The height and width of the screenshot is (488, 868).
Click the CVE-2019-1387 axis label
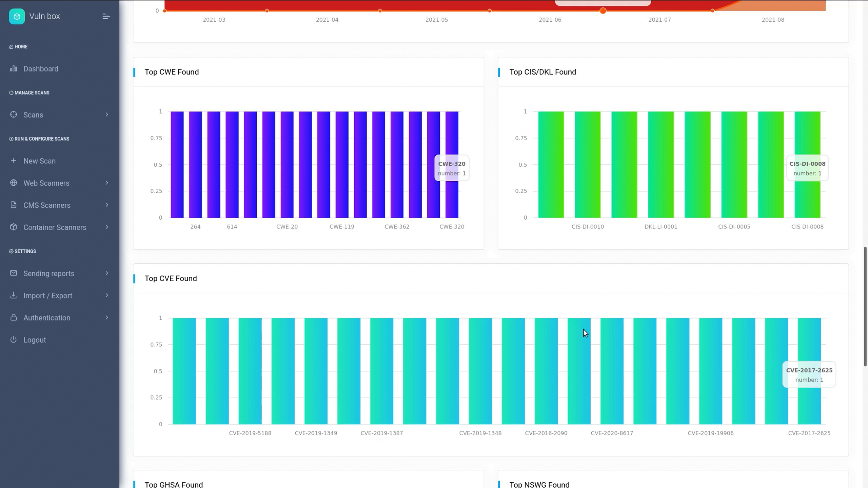pyautogui.click(x=382, y=433)
